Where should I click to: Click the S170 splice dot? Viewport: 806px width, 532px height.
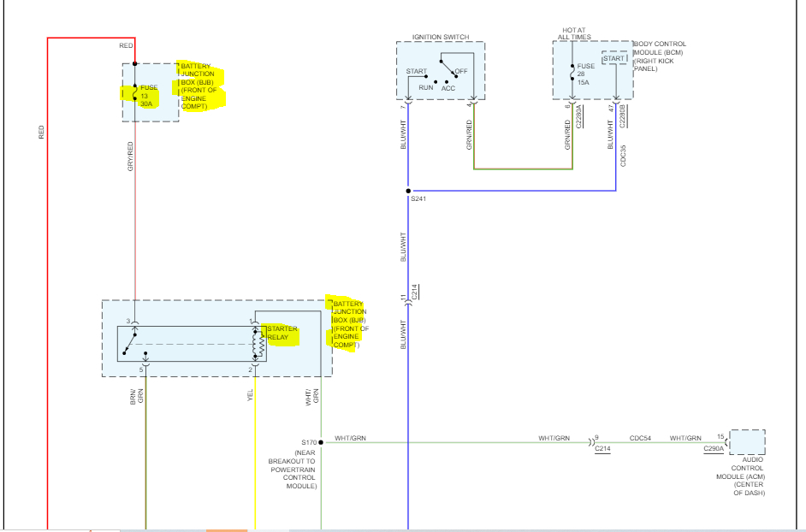click(x=321, y=442)
